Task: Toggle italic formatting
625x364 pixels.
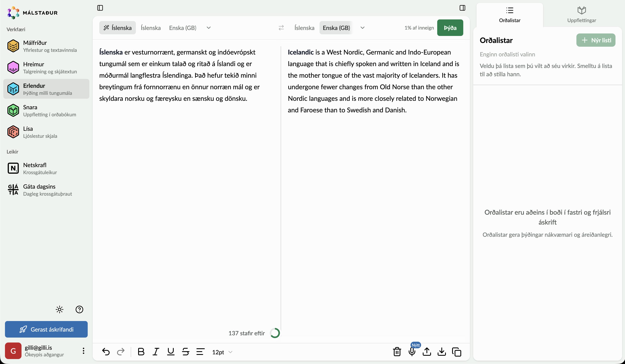Action: coord(156,352)
